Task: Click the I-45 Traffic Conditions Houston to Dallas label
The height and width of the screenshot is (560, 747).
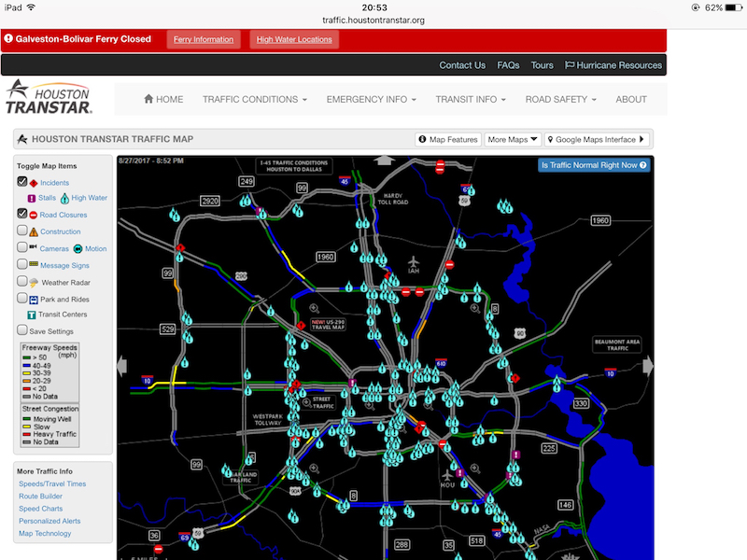Action: coord(294,166)
